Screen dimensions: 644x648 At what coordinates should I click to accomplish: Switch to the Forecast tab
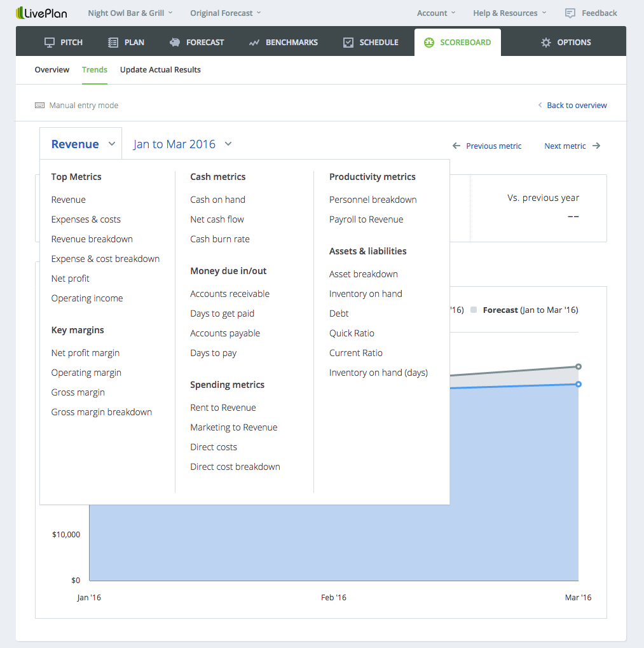[x=196, y=43]
